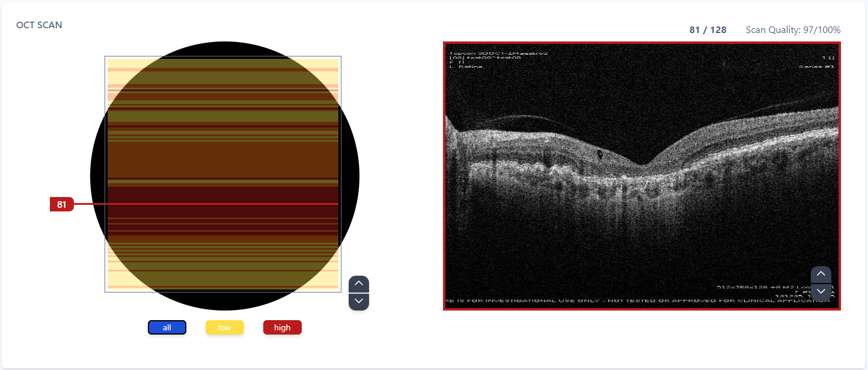Image resolution: width=868 pixels, height=370 pixels.
Task: Click the down chevron beside the fundus scan map
Action: point(359,301)
